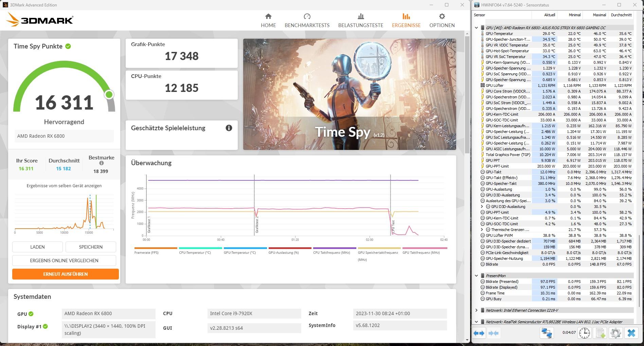Click icon of Frame Time row
This screenshot has height=346, width=644.
tap(482, 293)
